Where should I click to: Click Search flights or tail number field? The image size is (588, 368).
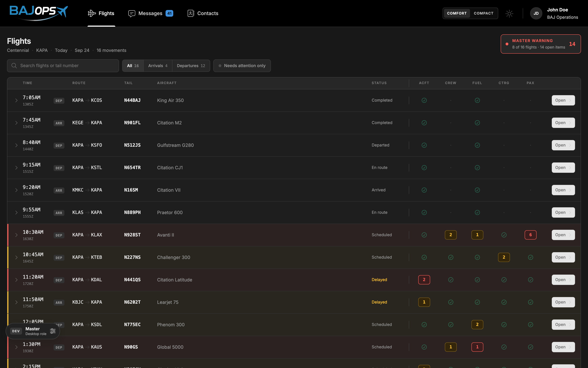(63, 66)
